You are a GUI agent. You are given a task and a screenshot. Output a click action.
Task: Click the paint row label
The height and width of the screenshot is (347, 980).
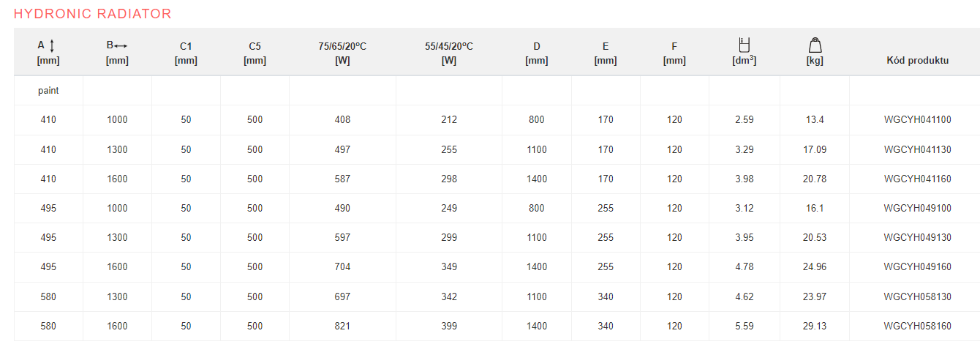(x=48, y=91)
